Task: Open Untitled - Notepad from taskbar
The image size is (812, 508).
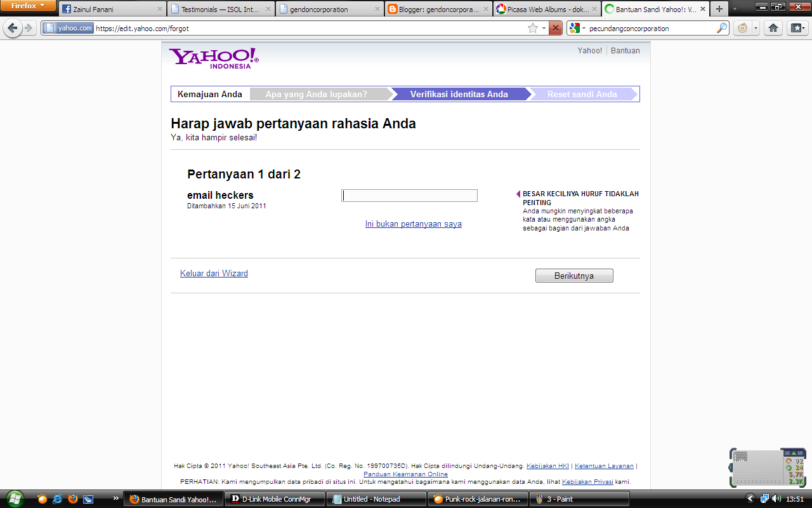Action: [x=376, y=499]
